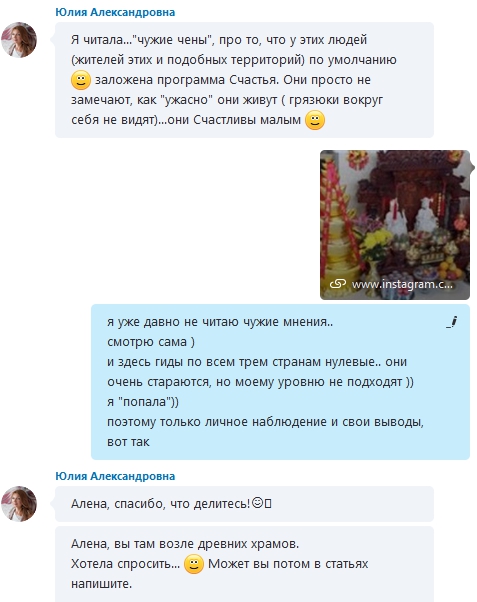Click the word 'напишите.' in last message
This screenshot has height=602, width=477.
pos(101,584)
